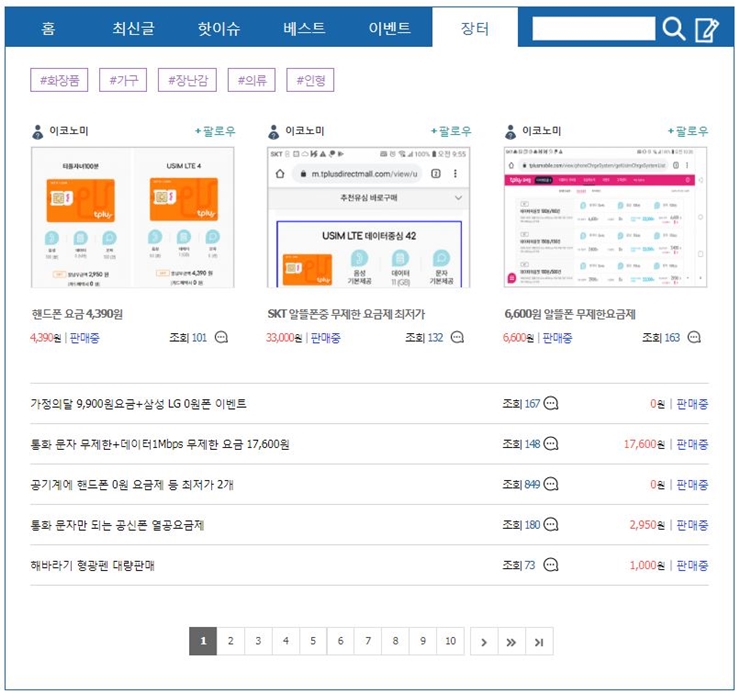Open comments on the 4,390원 phone plan item
This screenshot has height=693, width=740.
[222, 338]
